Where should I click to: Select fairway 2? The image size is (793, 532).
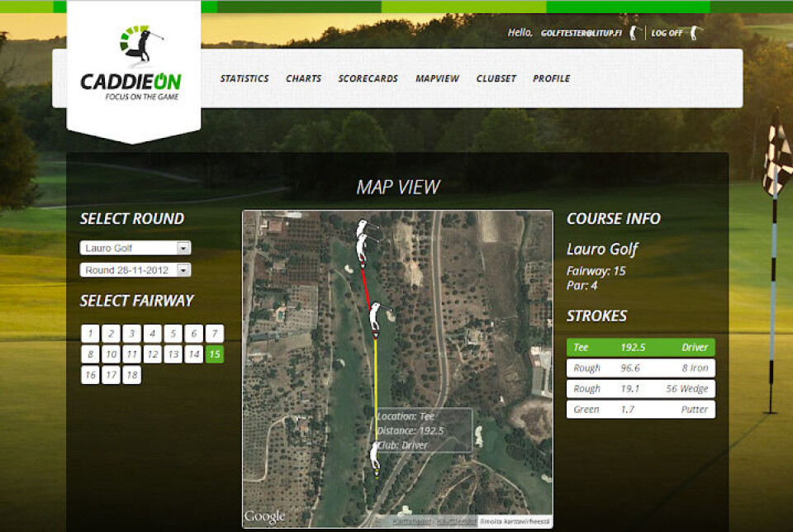click(x=112, y=334)
